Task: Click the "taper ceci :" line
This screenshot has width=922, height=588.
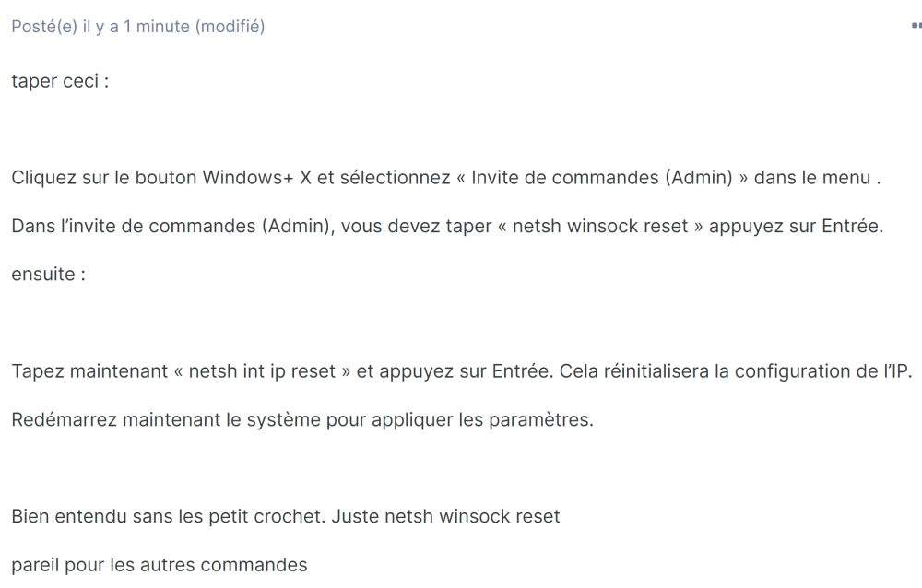Action: [x=61, y=80]
